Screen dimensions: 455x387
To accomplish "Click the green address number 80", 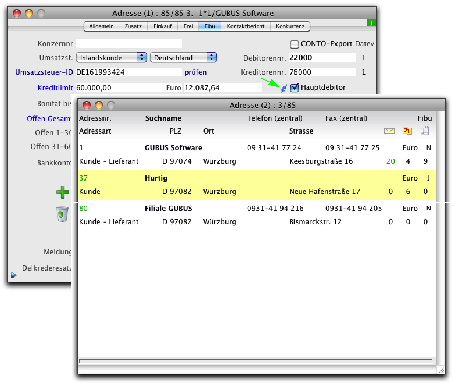I will click(83, 208).
